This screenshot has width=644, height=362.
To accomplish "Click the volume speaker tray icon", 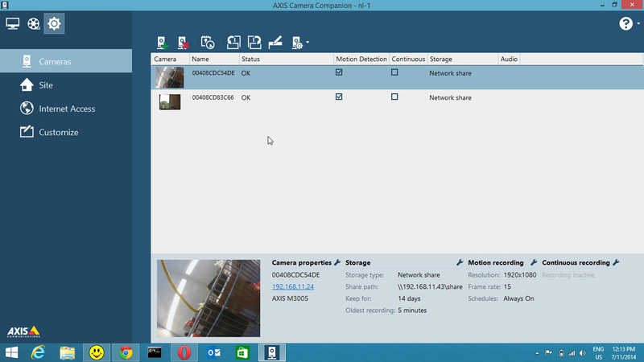I will (582, 353).
